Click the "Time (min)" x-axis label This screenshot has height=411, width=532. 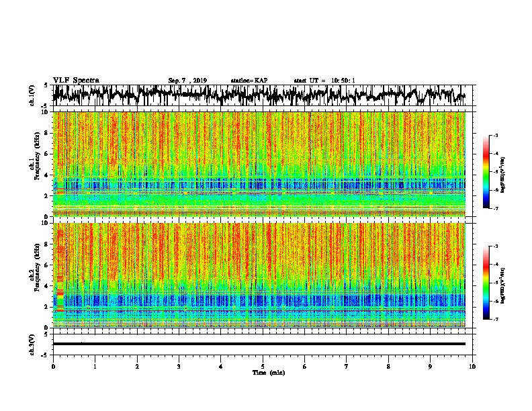click(269, 373)
